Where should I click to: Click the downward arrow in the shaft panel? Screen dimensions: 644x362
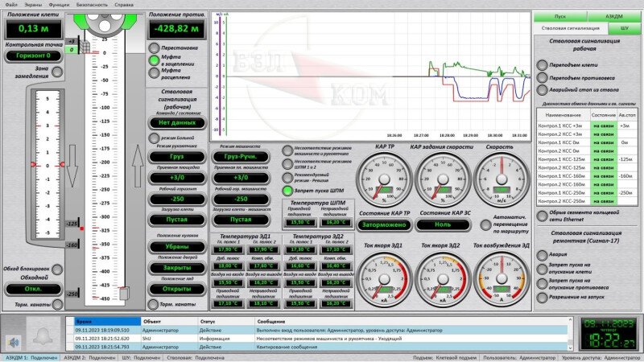pos(71,177)
